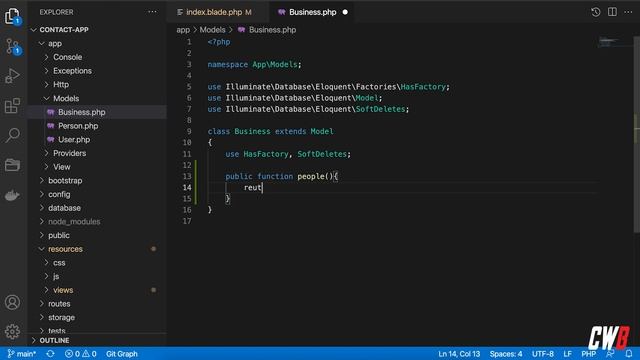Click the synchronize changes icon
The width and height of the screenshot is (640, 360).
(x=50, y=354)
